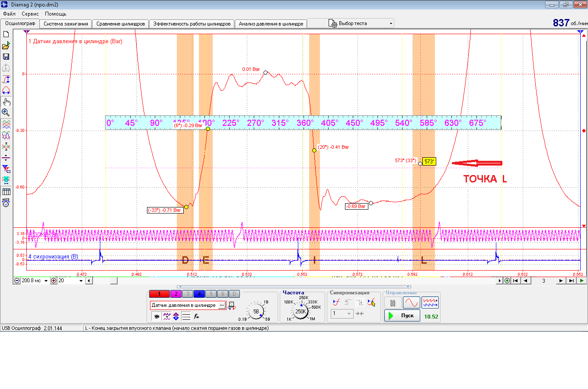Click the minus zoom-out time button
Viewport: 588px width, 389px height.
[17, 281]
